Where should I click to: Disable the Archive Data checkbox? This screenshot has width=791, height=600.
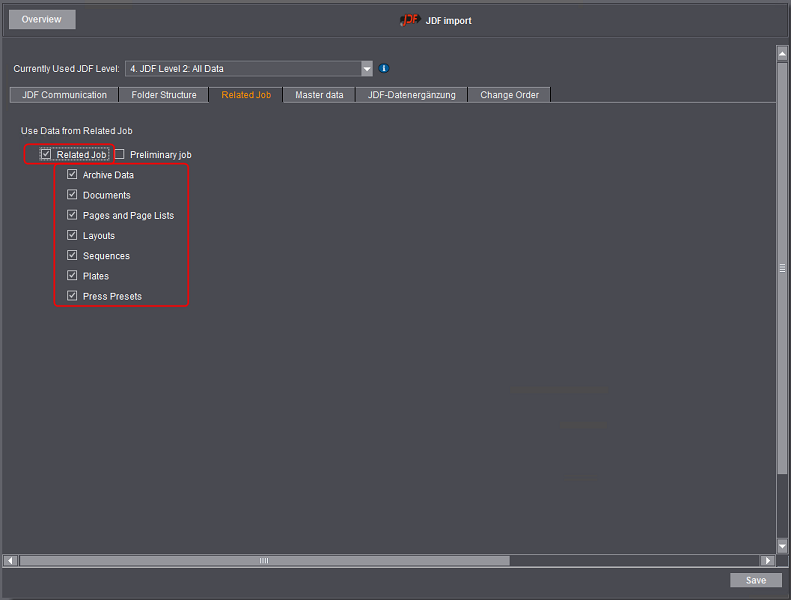click(72, 175)
